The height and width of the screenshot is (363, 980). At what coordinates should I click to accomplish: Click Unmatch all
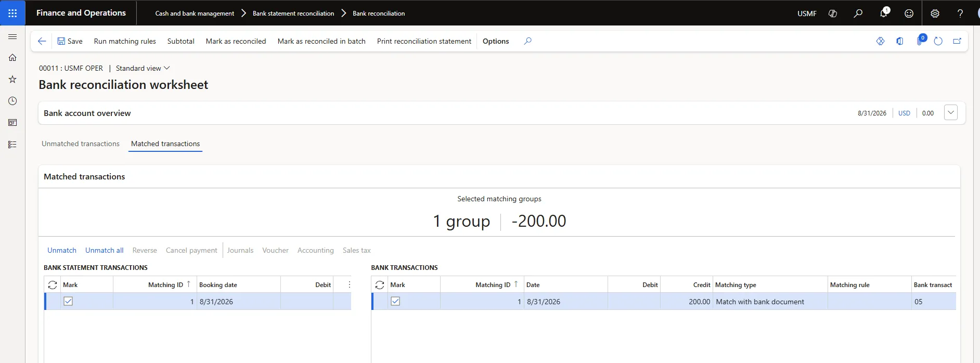pos(105,250)
